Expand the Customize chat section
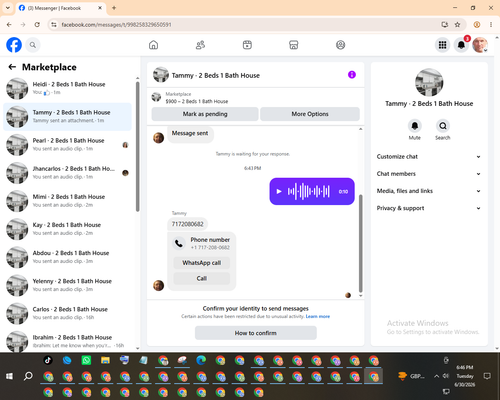Viewport: 500px width, 400px height. click(x=429, y=157)
